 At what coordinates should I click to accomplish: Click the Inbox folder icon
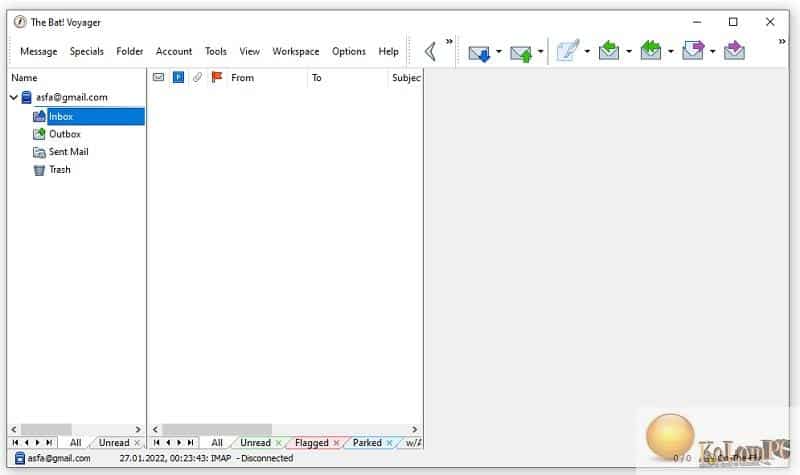pos(39,116)
